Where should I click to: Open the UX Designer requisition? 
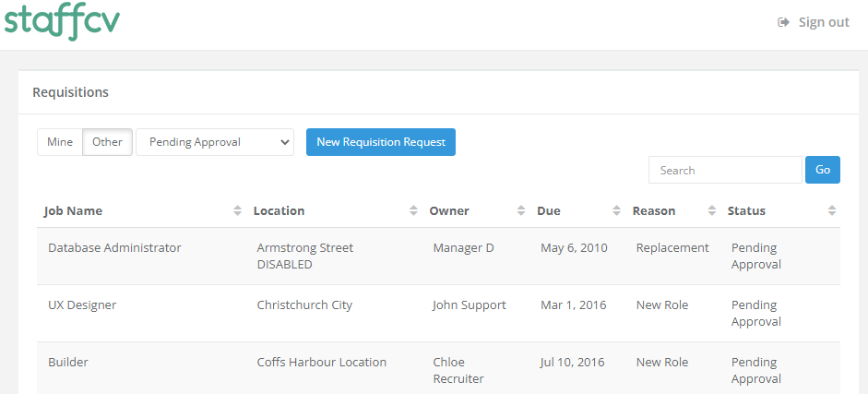pyautogui.click(x=82, y=304)
